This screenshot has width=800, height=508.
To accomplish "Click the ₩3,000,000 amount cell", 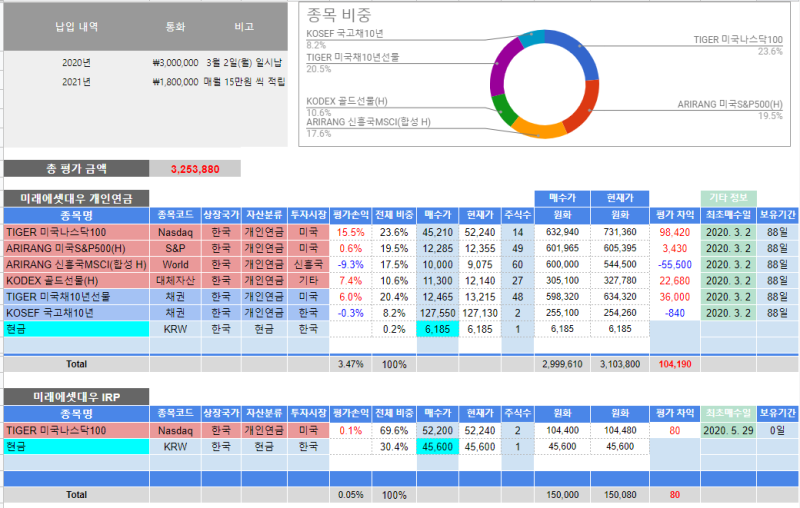I will (175, 63).
